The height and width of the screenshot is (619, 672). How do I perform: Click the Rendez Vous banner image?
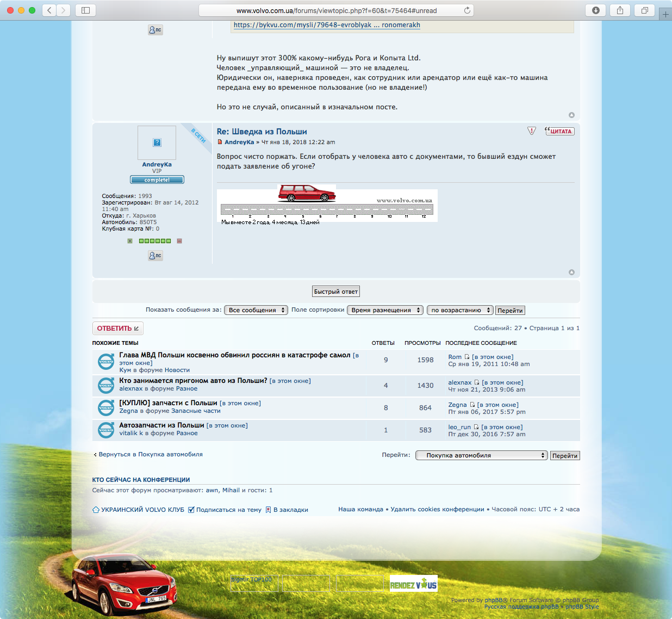(413, 584)
